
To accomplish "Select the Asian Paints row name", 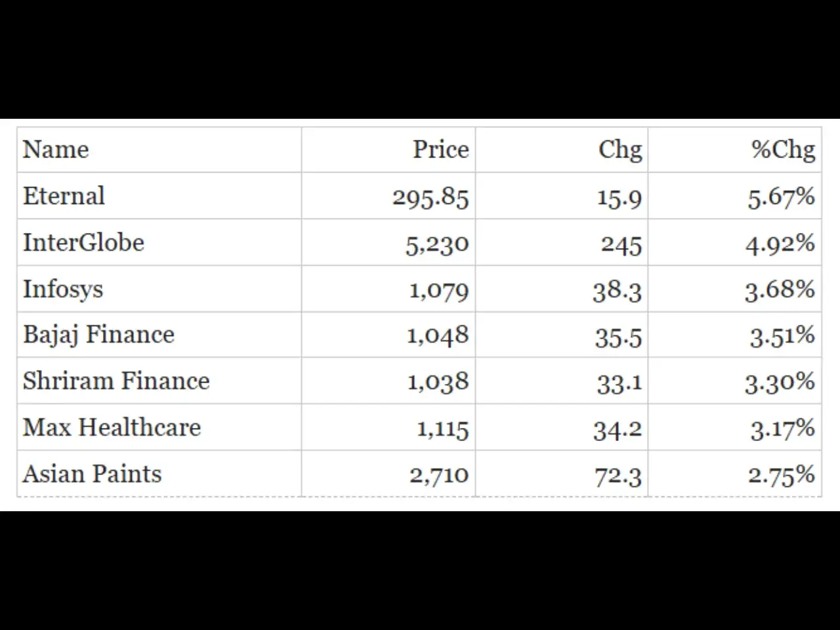I will pos(93,474).
